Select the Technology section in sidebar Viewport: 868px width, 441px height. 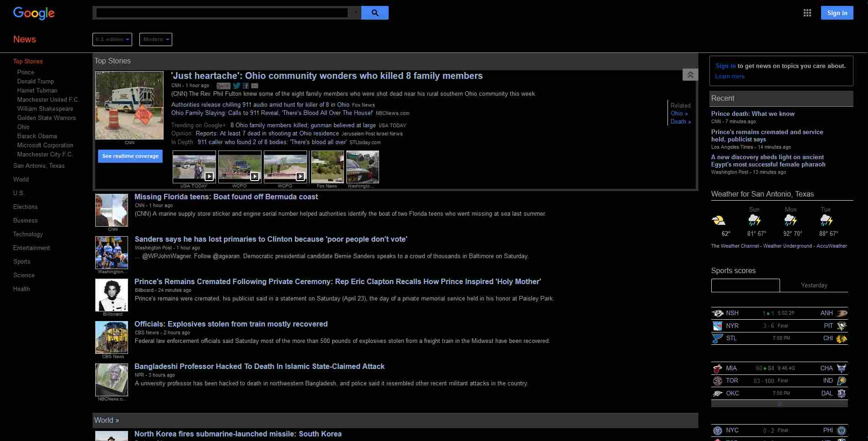tap(28, 234)
